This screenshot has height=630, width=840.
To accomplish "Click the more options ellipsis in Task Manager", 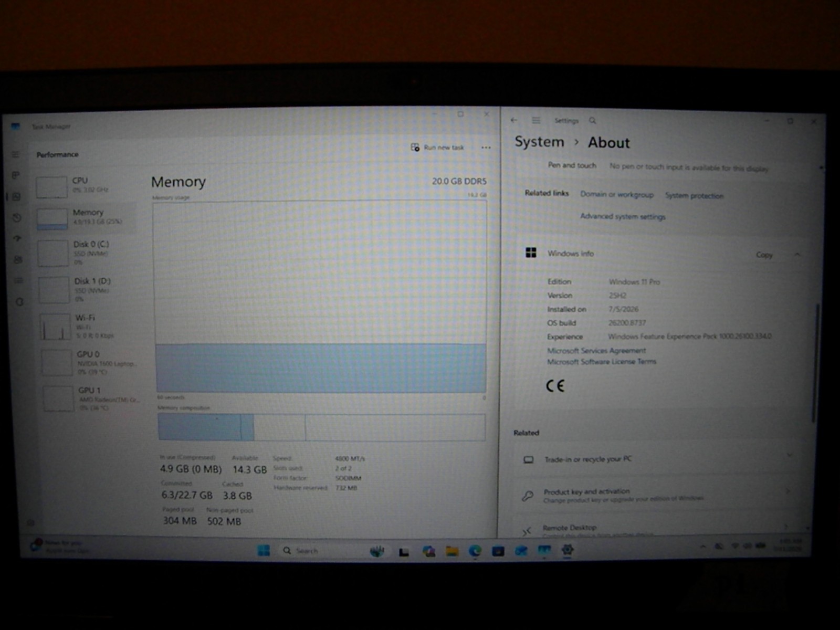I will click(486, 148).
